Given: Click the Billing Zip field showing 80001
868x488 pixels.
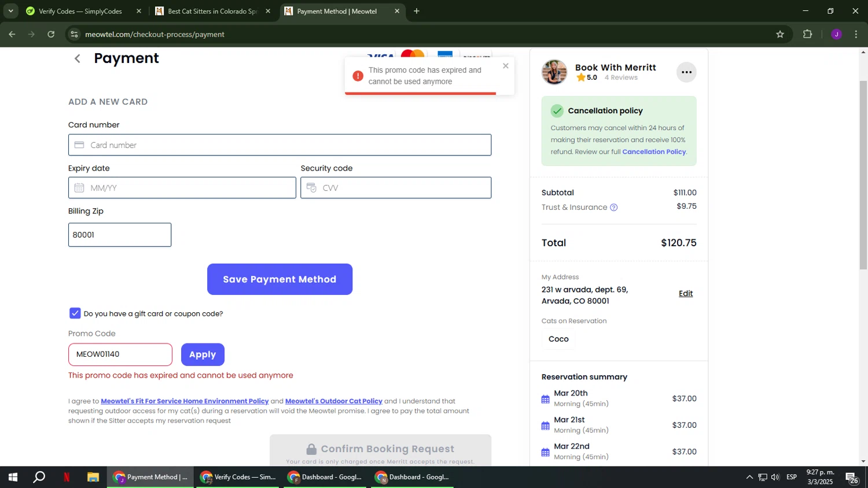Looking at the screenshot, I should click(120, 235).
